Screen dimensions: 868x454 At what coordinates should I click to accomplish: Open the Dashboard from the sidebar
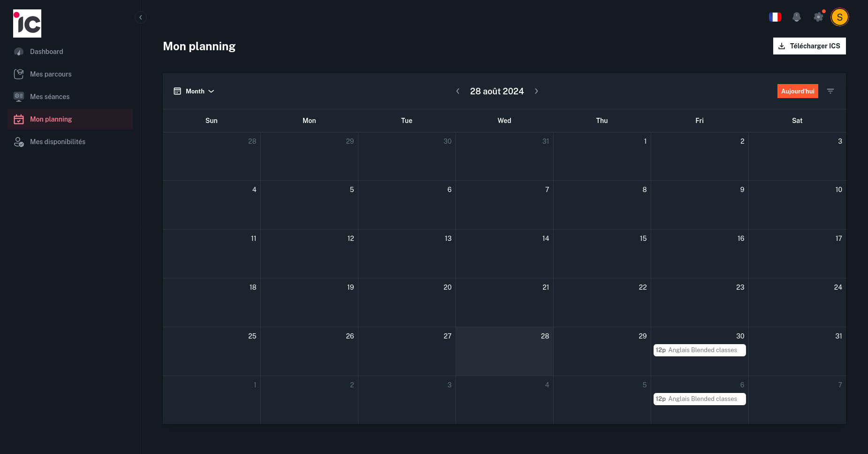46,52
